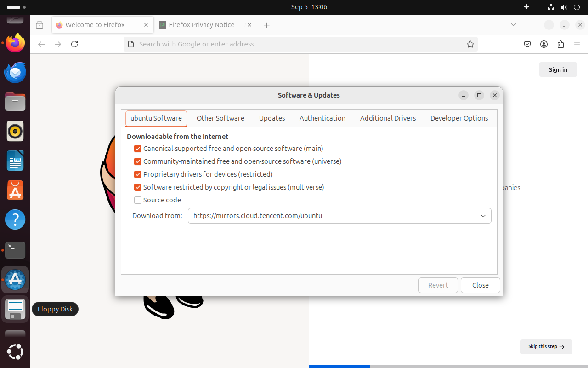Image resolution: width=588 pixels, height=368 pixels.
Task: Open the Firefox Pocket save icon
Action: (x=527, y=44)
